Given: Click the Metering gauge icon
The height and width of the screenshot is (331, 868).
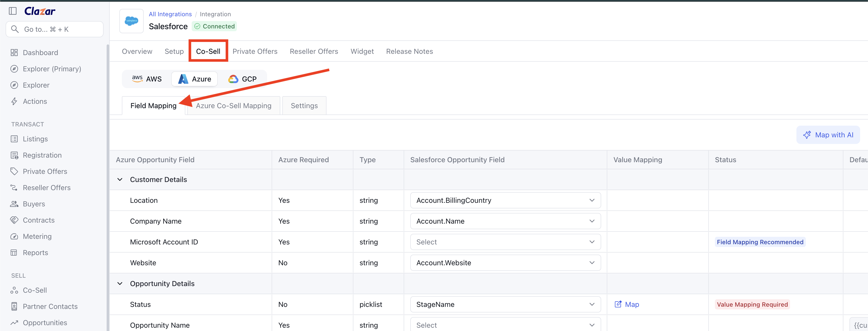Looking at the screenshot, I should pos(14,236).
